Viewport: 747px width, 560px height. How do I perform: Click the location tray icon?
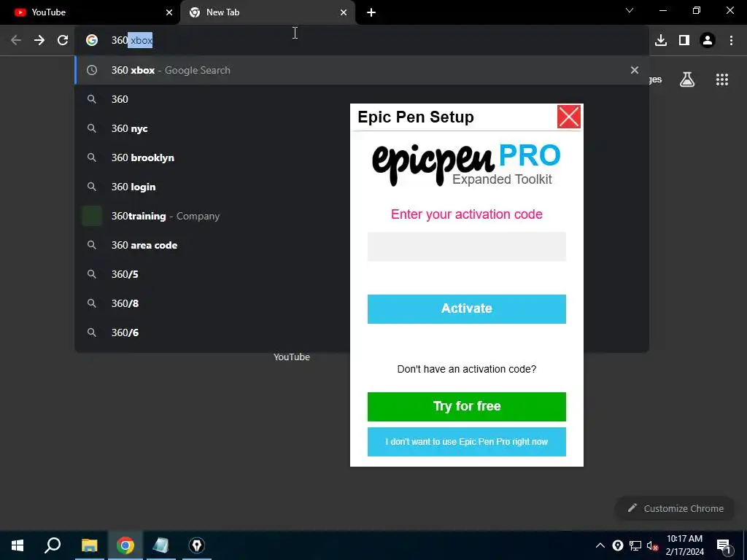pos(617,545)
